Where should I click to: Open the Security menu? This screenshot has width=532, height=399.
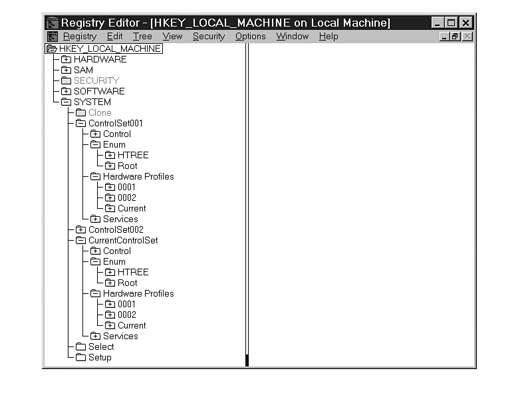point(208,37)
